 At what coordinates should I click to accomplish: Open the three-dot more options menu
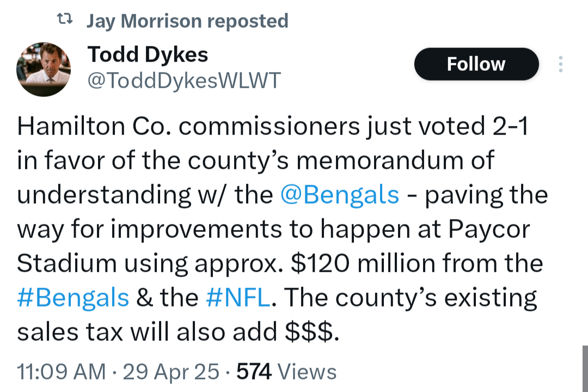pyautogui.click(x=561, y=64)
